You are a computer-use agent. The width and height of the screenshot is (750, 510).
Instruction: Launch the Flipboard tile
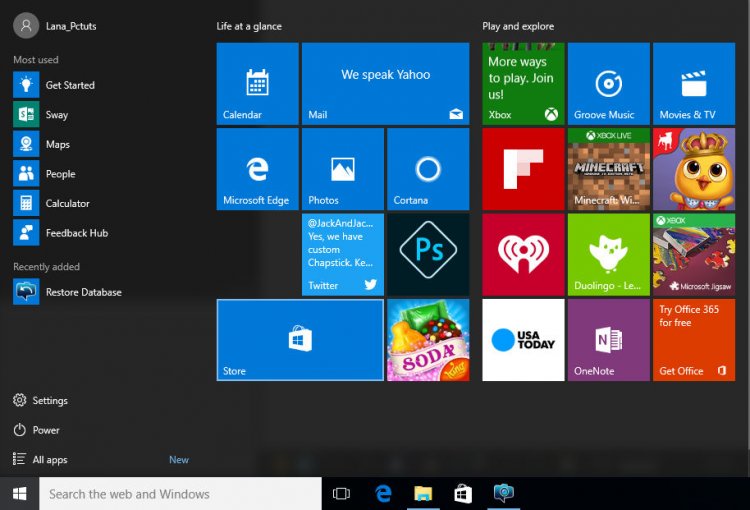pos(523,169)
